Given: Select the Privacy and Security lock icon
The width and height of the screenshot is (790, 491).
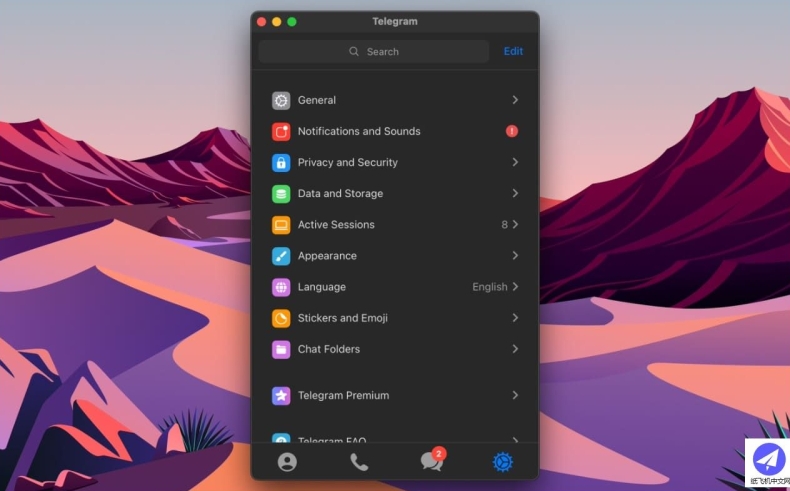Looking at the screenshot, I should (x=281, y=162).
